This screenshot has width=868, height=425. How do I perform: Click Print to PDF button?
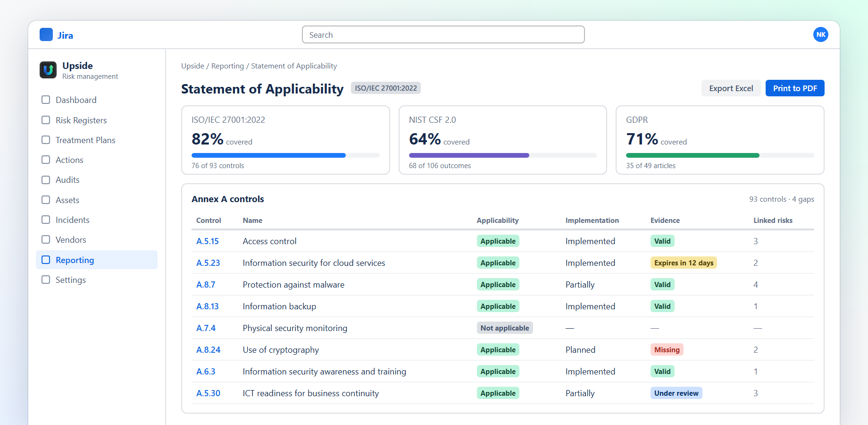pos(795,88)
